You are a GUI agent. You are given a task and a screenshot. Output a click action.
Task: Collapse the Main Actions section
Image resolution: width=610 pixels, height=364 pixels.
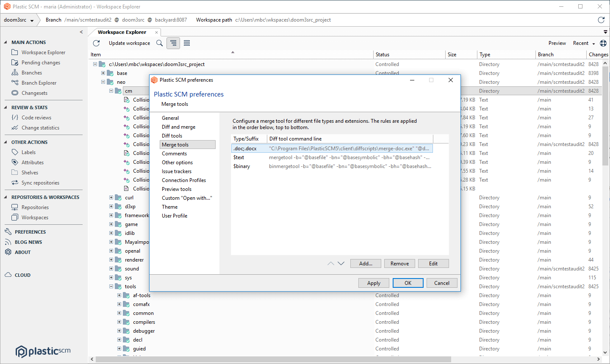click(x=6, y=42)
